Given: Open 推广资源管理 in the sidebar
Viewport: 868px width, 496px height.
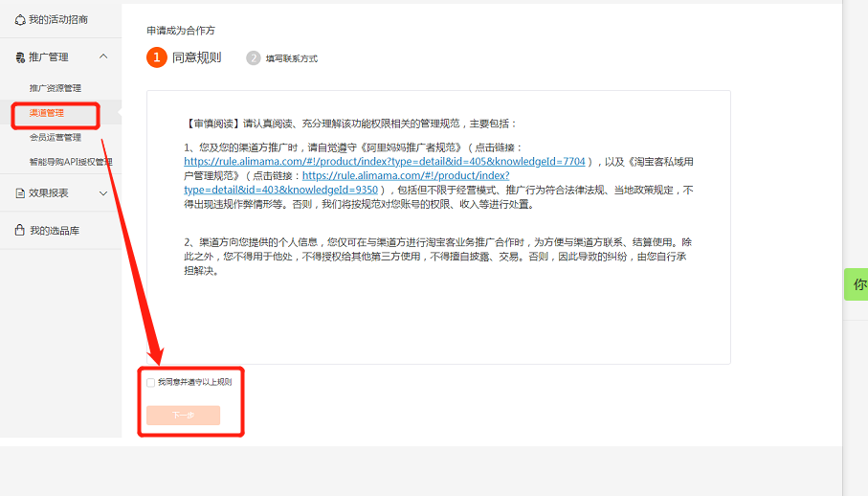Looking at the screenshot, I should pyautogui.click(x=55, y=88).
